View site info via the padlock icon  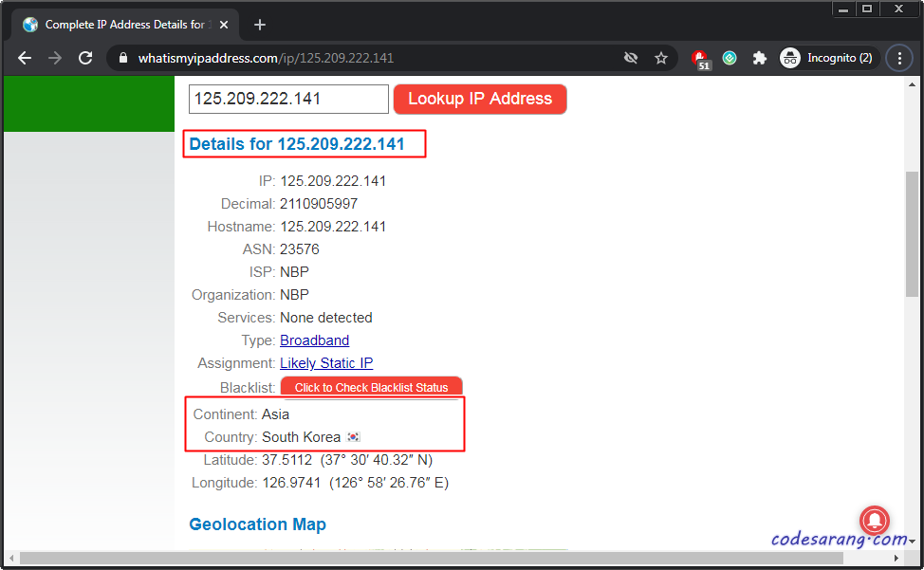[123, 58]
